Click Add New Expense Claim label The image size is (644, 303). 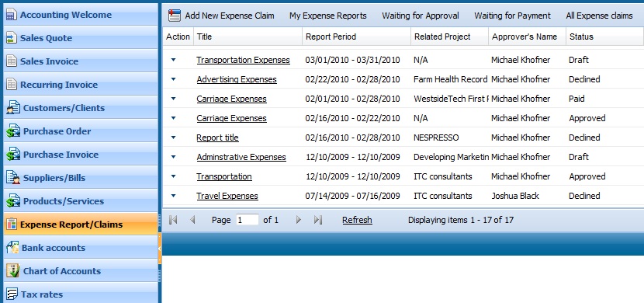click(230, 16)
